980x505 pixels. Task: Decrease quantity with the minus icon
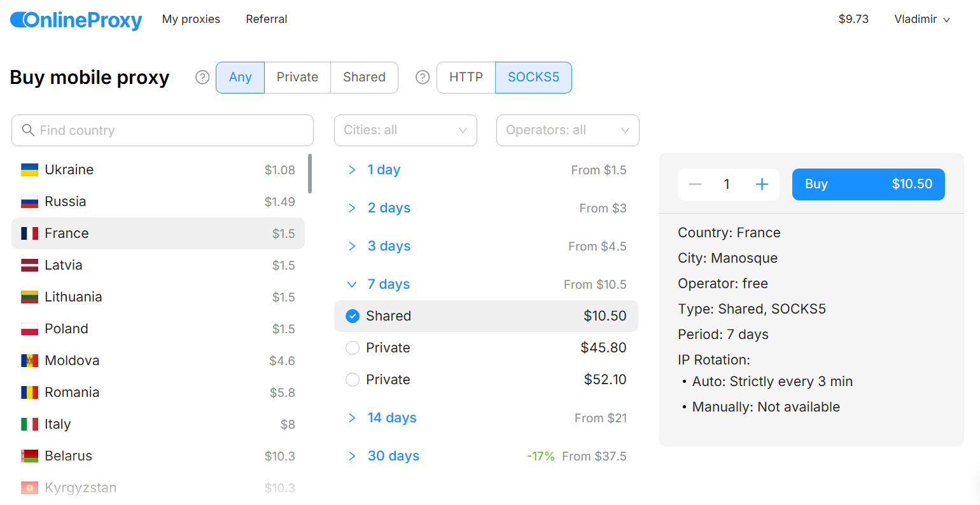coord(695,184)
